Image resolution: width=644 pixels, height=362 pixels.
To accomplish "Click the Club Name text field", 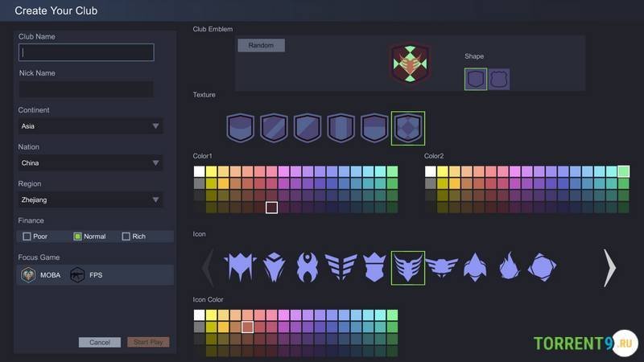I will coord(86,52).
